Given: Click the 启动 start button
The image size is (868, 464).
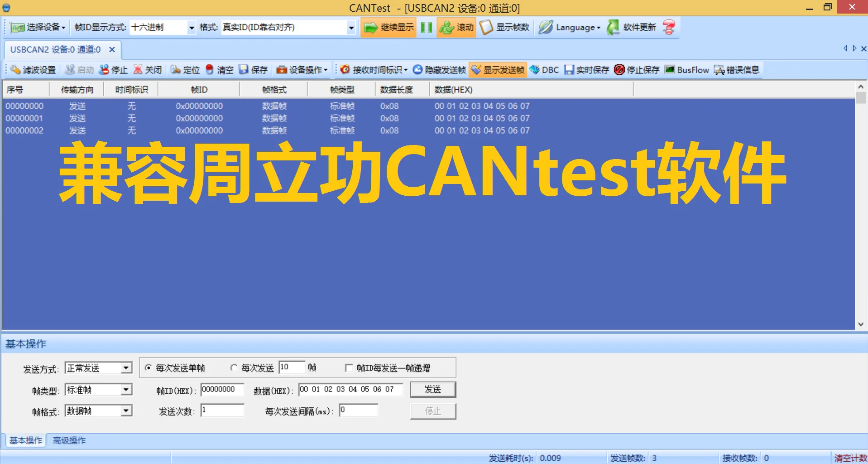Looking at the screenshot, I should tap(79, 70).
